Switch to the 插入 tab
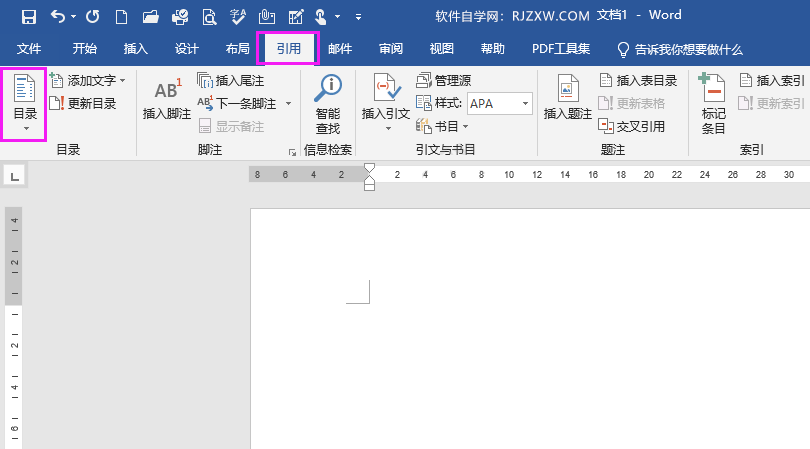Viewport: 810px width, 449px height. coord(136,49)
